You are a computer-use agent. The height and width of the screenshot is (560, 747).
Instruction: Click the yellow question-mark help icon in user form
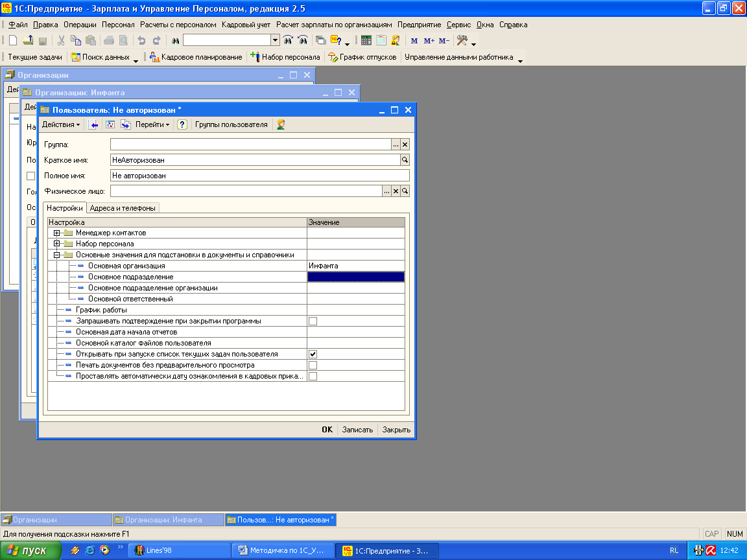click(x=182, y=124)
